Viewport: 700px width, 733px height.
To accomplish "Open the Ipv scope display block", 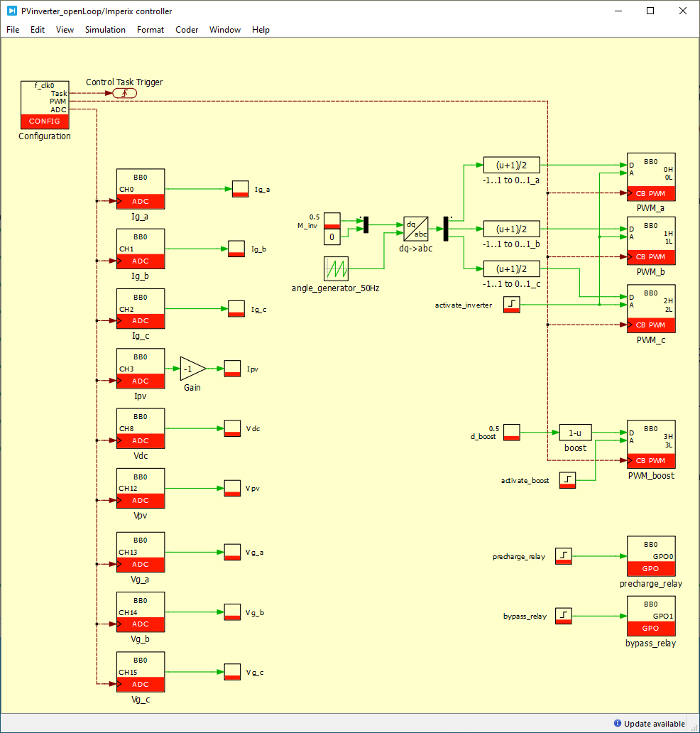I will (232, 369).
